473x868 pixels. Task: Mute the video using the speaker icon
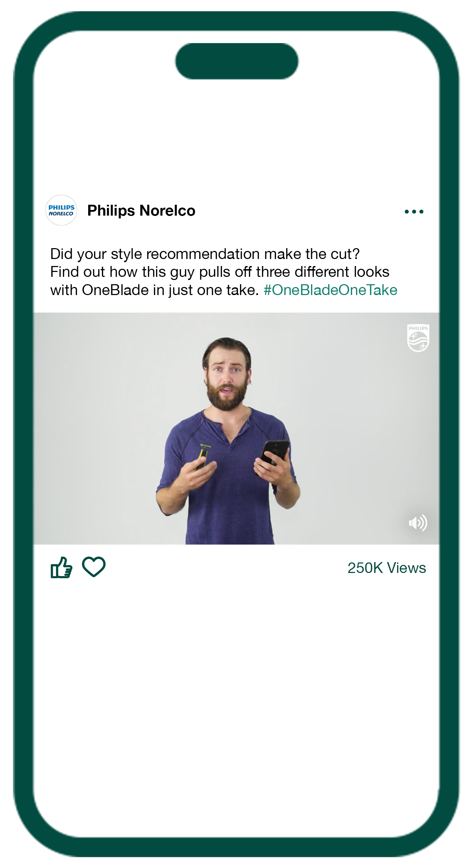(418, 523)
